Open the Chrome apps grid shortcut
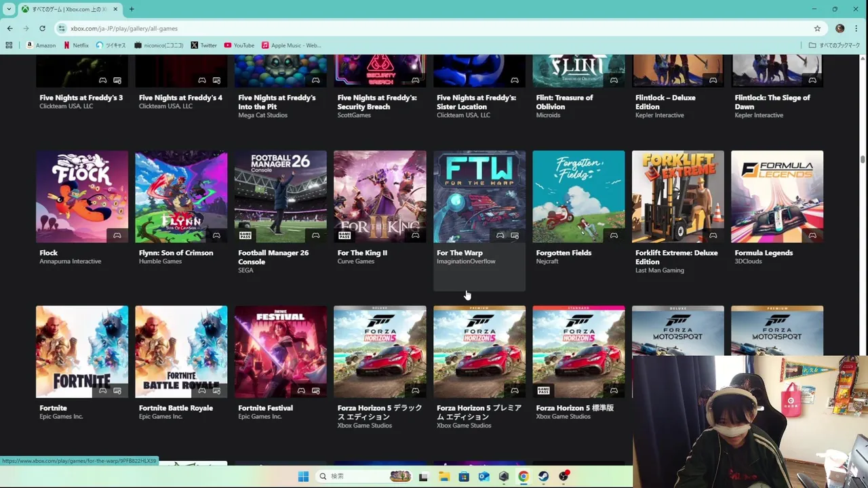868x488 pixels. coord(9,45)
